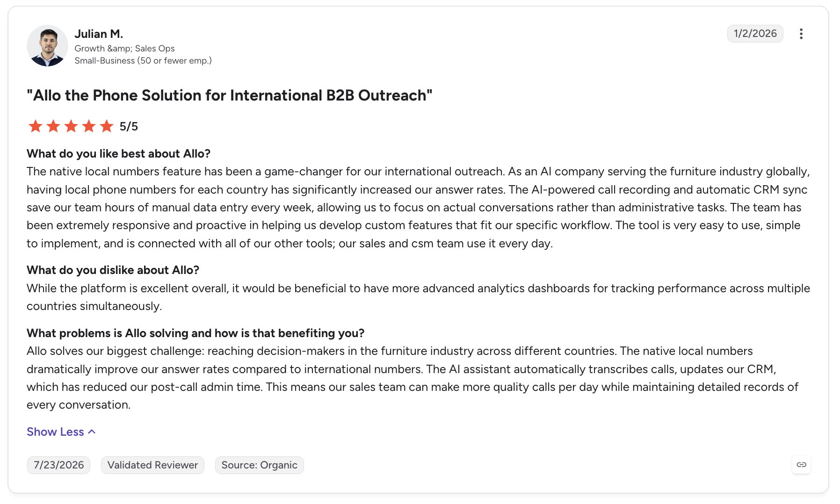
Task: Click the third rating star
Action: (x=71, y=126)
